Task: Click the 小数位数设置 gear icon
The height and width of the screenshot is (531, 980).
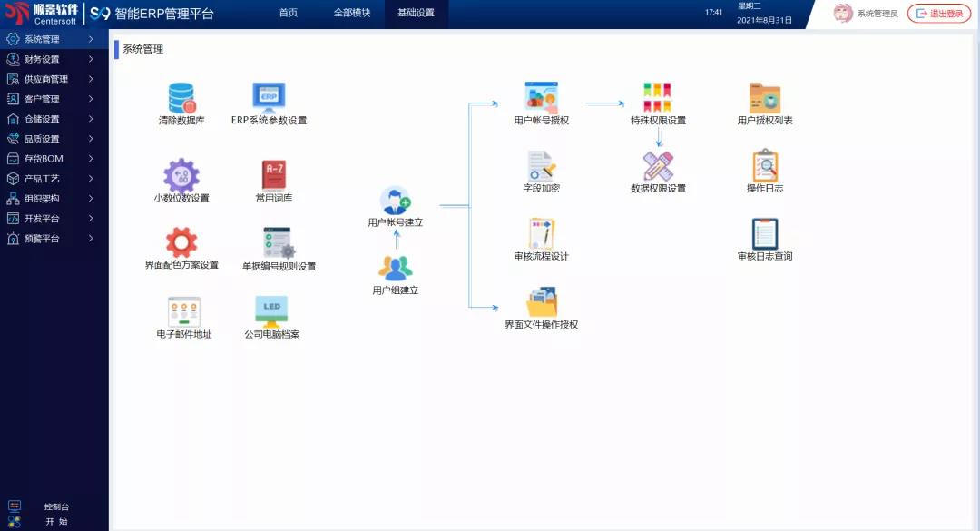Action: (x=181, y=175)
